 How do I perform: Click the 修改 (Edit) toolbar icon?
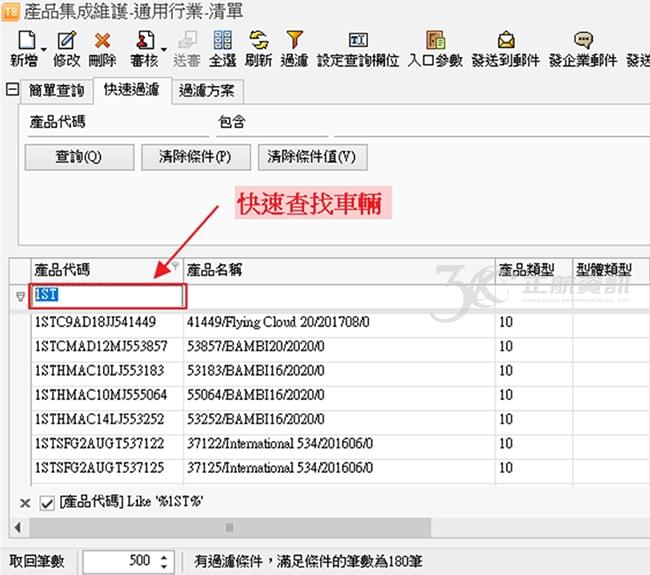point(66,40)
